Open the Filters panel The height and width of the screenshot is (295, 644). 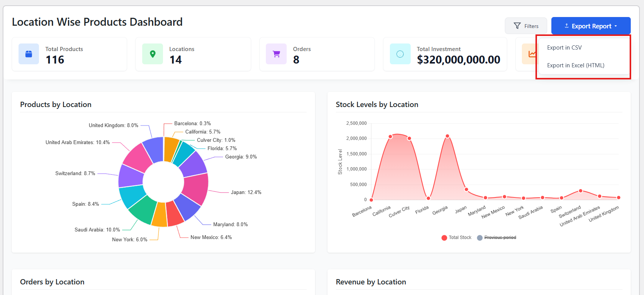point(526,26)
